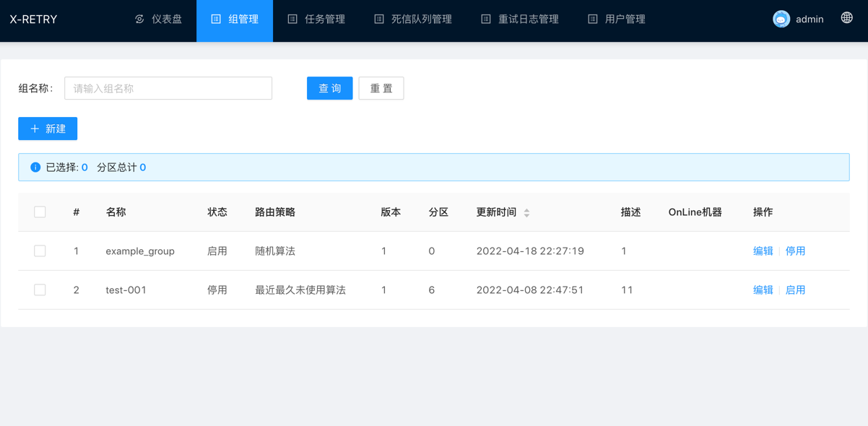This screenshot has width=868, height=426.
Task: Select the test-001 row checkbox
Action: tap(40, 290)
